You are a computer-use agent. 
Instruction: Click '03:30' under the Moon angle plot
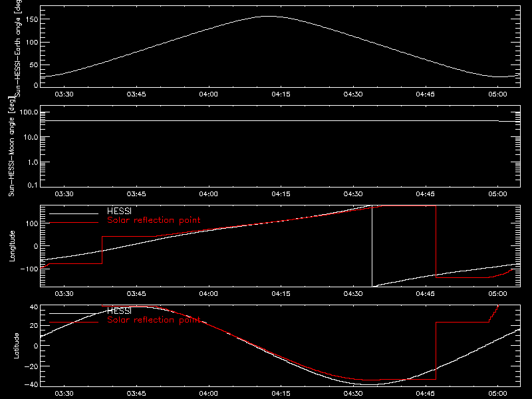64,194
